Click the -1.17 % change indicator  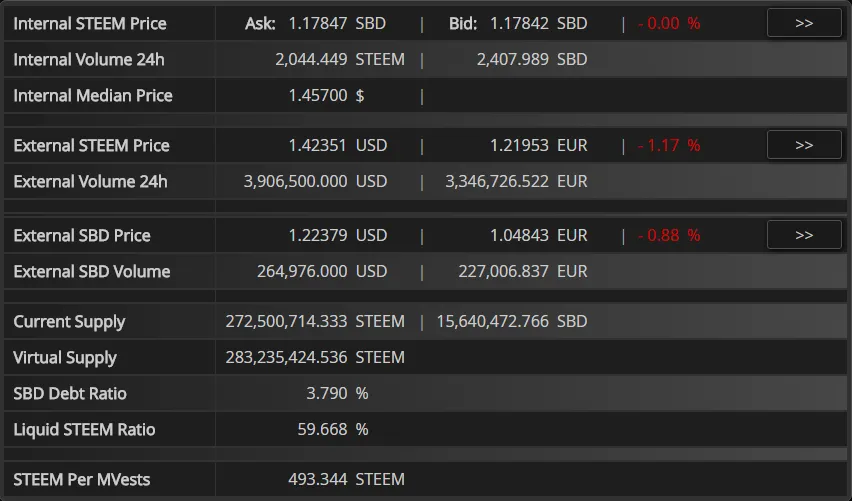click(669, 146)
